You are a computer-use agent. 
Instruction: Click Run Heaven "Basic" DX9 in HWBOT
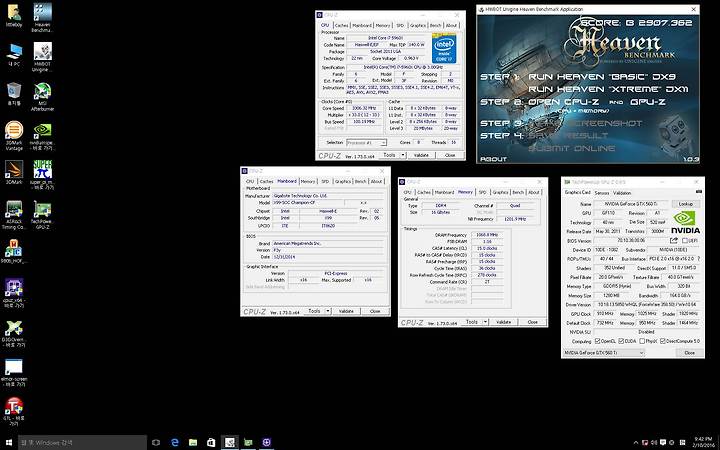tap(602, 77)
